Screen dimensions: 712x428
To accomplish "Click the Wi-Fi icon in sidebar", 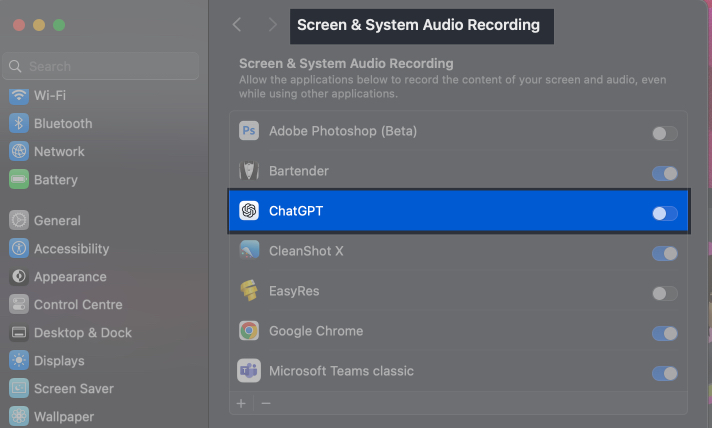I will 18,96.
